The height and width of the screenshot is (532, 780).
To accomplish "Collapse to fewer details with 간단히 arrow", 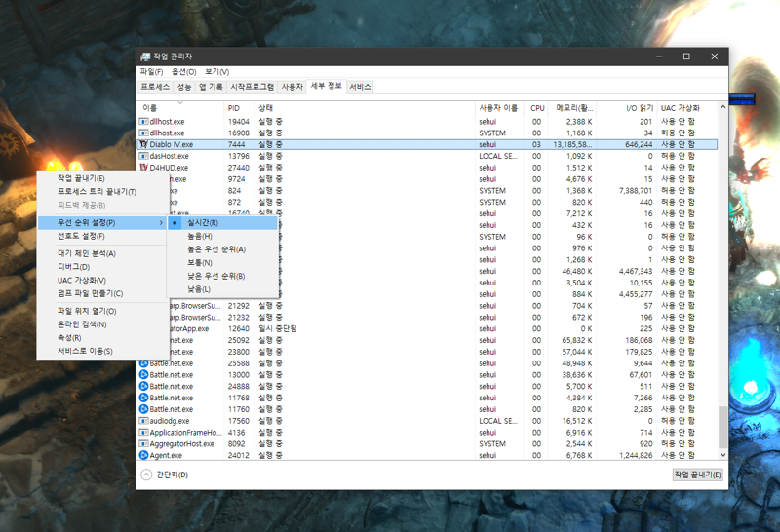I will click(x=146, y=475).
